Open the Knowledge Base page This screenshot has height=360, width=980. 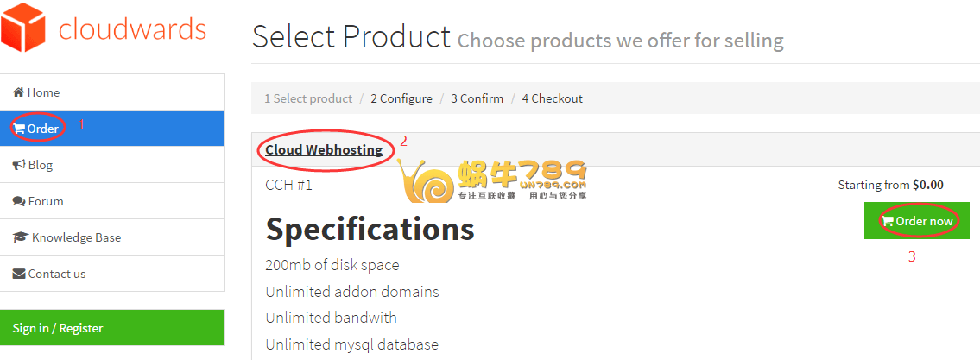point(112,237)
